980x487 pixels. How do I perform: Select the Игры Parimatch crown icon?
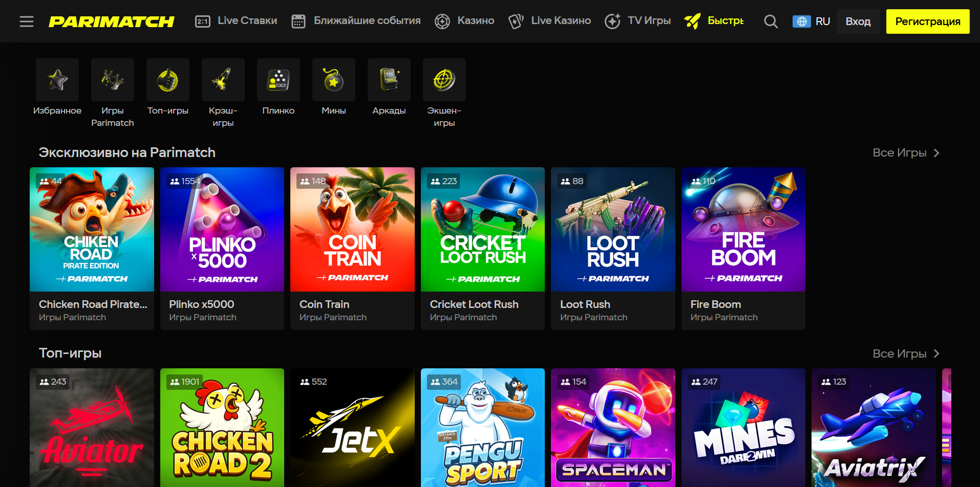tap(113, 80)
